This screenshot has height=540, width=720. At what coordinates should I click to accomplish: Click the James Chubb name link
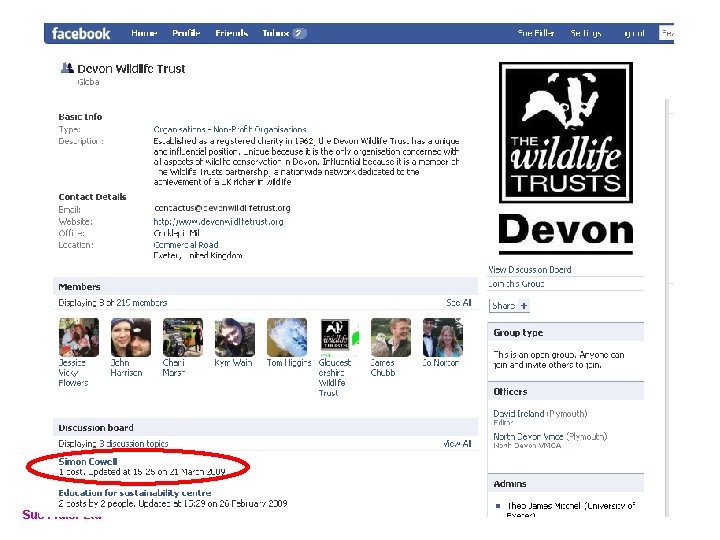click(x=383, y=367)
